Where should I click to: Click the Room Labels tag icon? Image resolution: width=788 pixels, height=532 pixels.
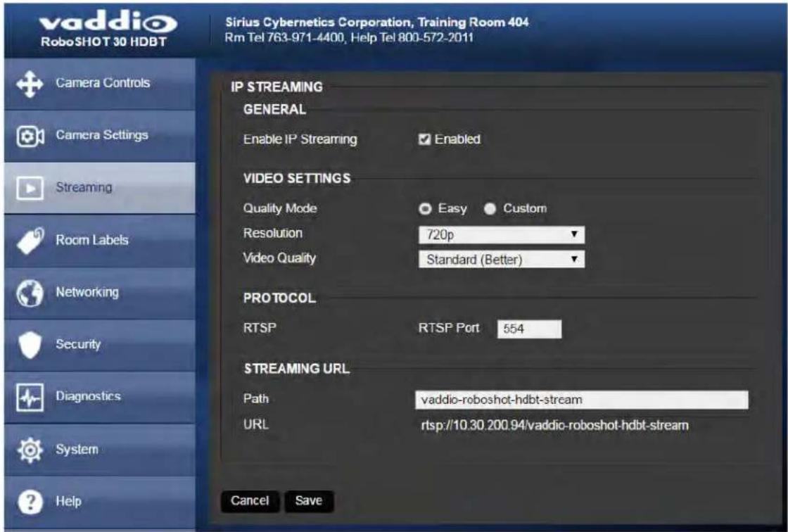click(30, 241)
